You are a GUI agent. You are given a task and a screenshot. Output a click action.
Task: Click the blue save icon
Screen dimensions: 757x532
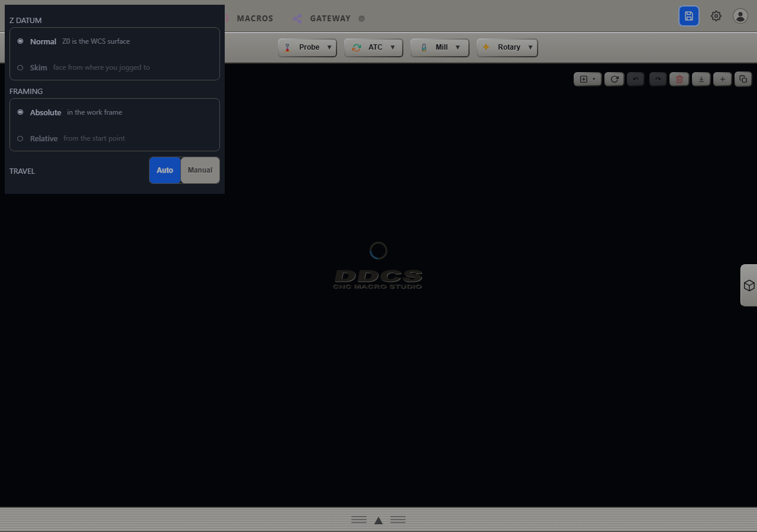pos(689,17)
